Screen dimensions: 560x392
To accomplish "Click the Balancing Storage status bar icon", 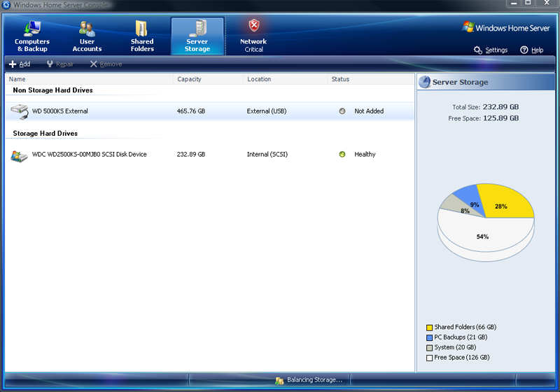I will [x=279, y=381].
